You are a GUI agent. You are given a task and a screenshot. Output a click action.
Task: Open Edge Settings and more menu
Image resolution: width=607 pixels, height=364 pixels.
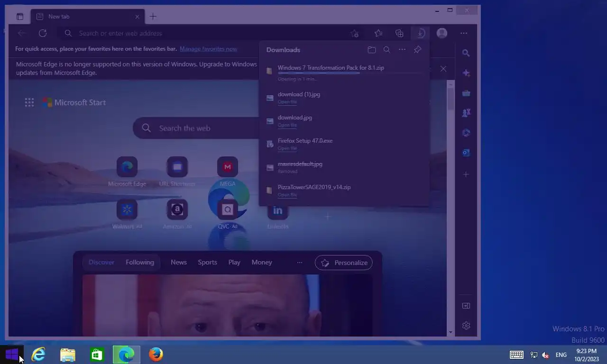point(464,33)
